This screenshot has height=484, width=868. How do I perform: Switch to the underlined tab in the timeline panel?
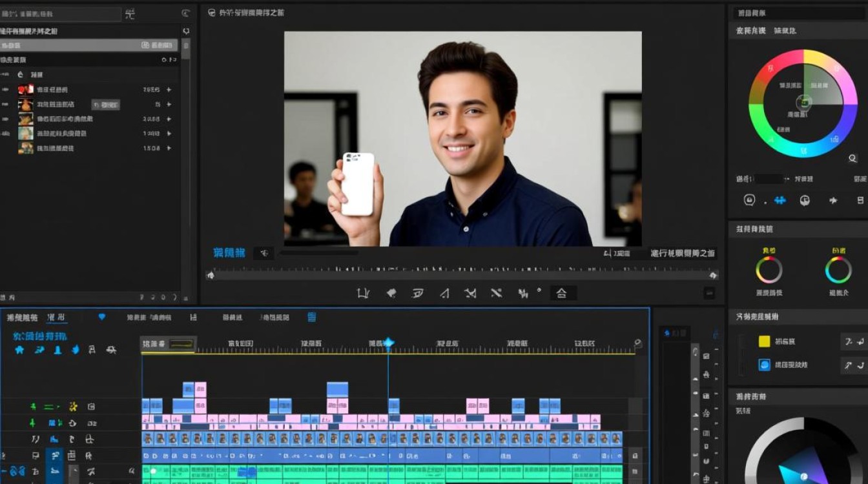(56, 318)
